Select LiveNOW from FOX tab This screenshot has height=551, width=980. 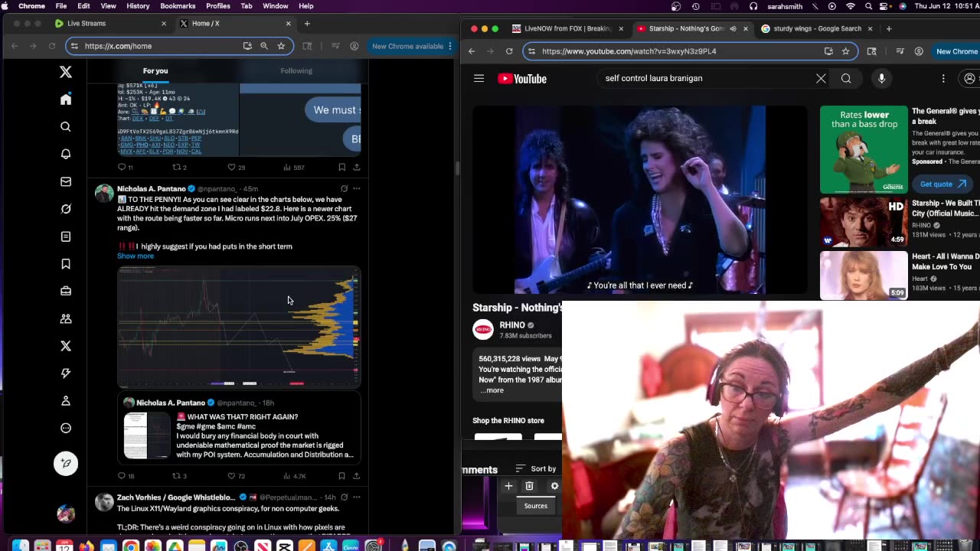point(567,28)
